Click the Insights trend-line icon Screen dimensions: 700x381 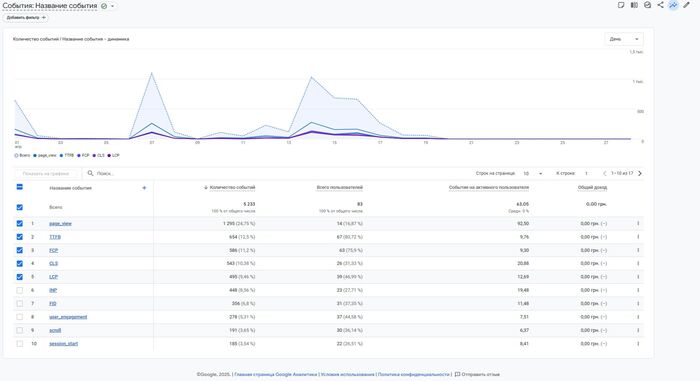[673, 5]
